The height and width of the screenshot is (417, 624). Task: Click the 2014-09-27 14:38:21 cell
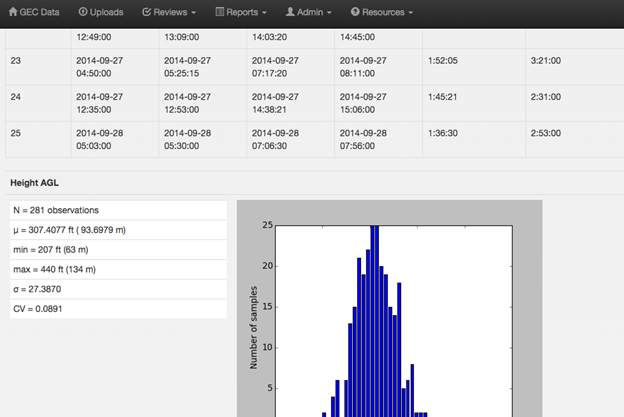(291, 103)
